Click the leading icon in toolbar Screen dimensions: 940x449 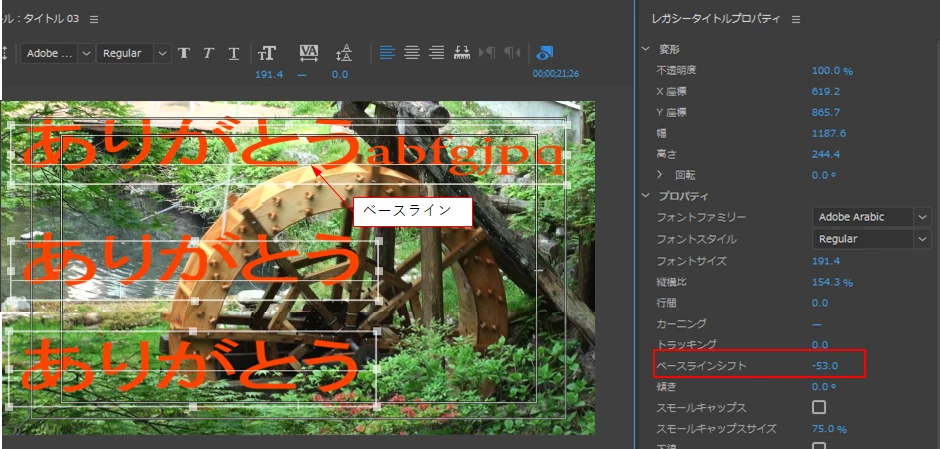pos(344,53)
